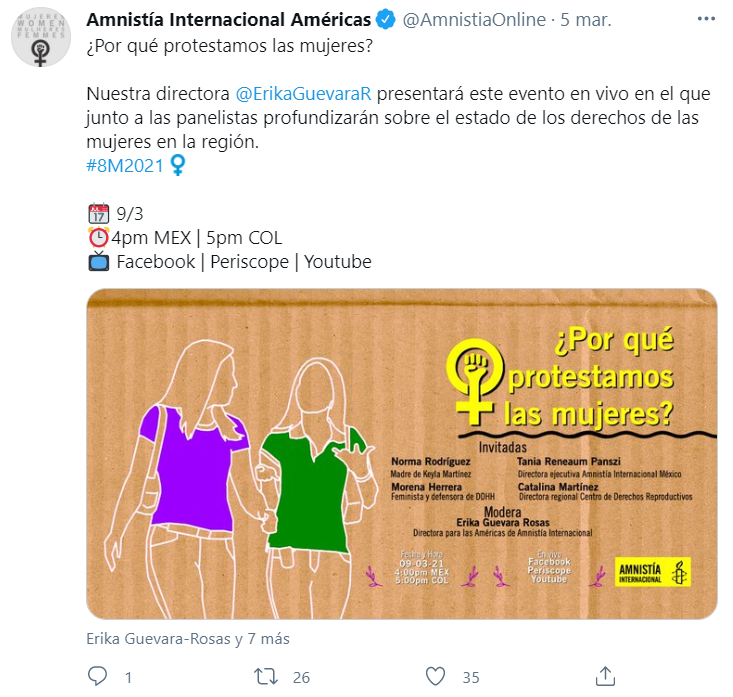Click the @AmnistiaOnline handle
Image resolution: width=733 pixels, height=697 pixels.
[x=474, y=20]
